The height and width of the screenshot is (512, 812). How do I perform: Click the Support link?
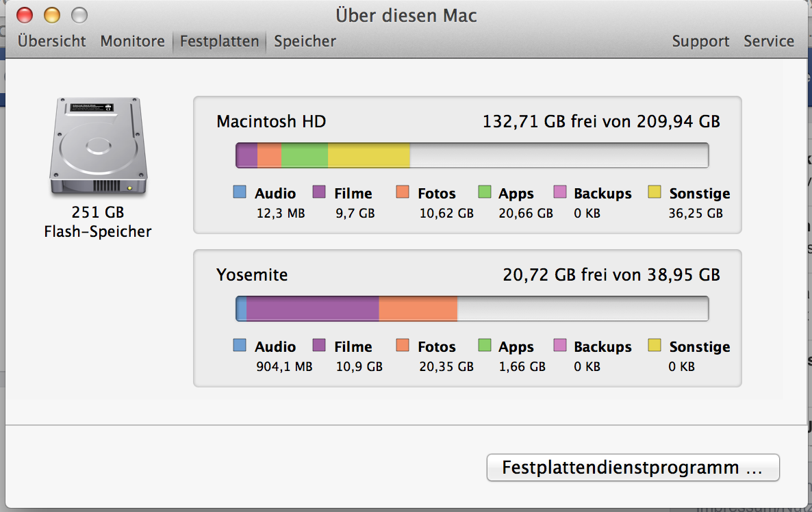(x=700, y=41)
